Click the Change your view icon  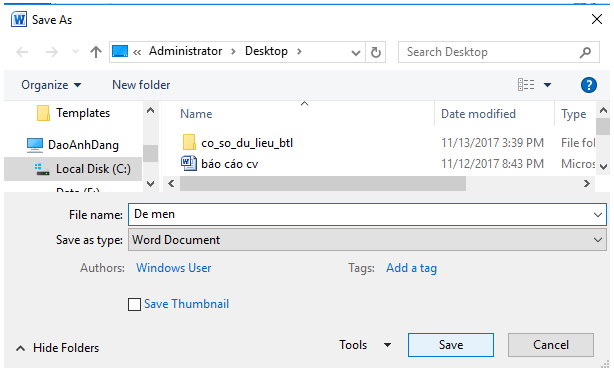tap(526, 85)
